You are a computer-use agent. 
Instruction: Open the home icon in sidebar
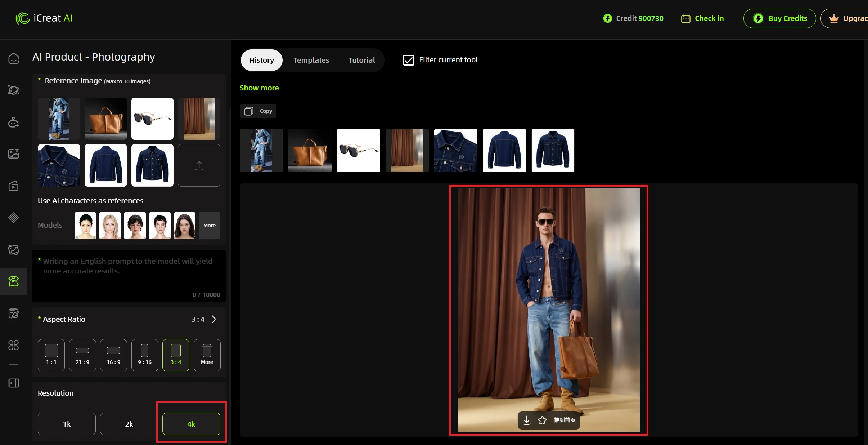coord(13,58)
